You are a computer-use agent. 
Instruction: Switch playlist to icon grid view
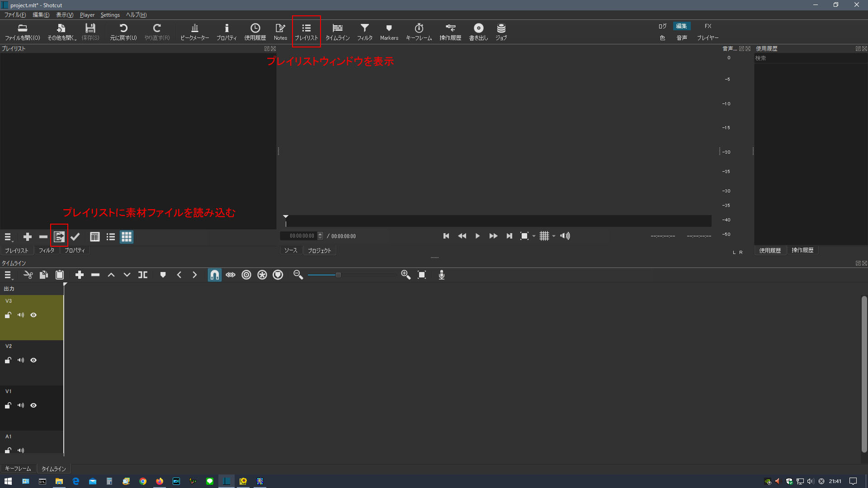pyautogui.click(x=127, y=237)
